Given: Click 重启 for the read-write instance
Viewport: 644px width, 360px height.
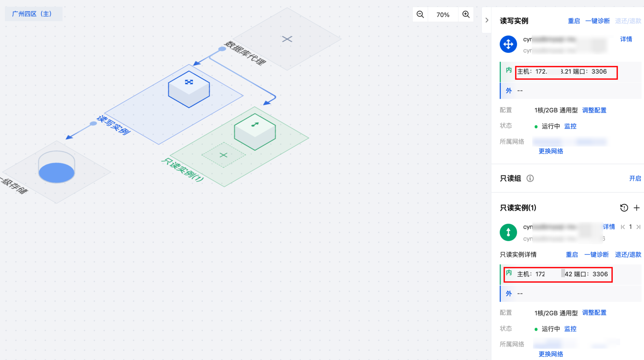Looking at the screenshot, I should coord(574,21).
